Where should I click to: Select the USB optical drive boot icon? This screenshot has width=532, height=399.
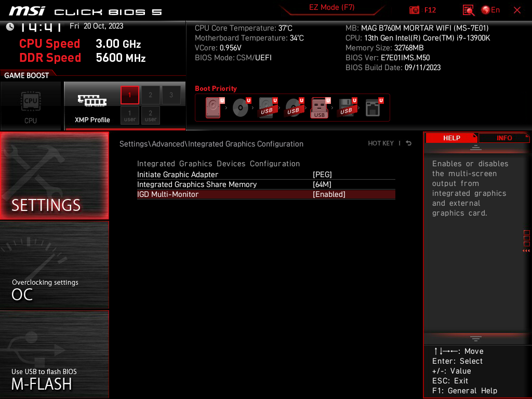(294, 108)
